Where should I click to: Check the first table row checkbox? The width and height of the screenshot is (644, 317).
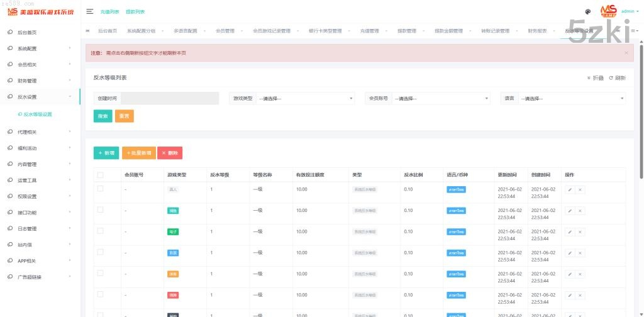(x=100, y=189)
